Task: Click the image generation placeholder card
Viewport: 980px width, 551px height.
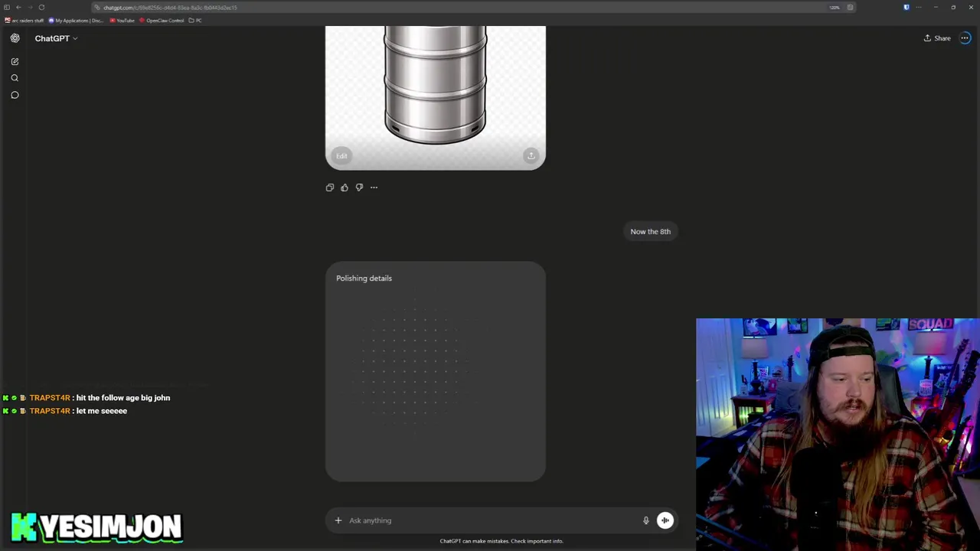Action: tap(436, 372)
